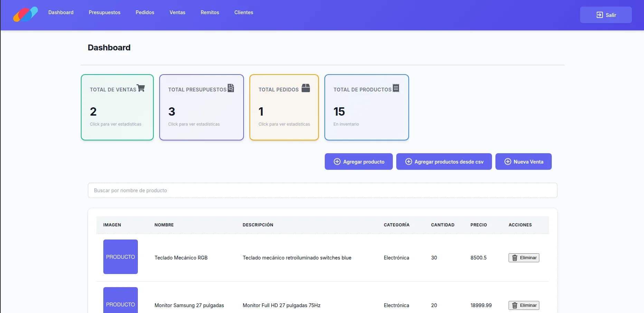Click Agregar productos desde csv
This screenshot has height=313, width=644.
444,162
